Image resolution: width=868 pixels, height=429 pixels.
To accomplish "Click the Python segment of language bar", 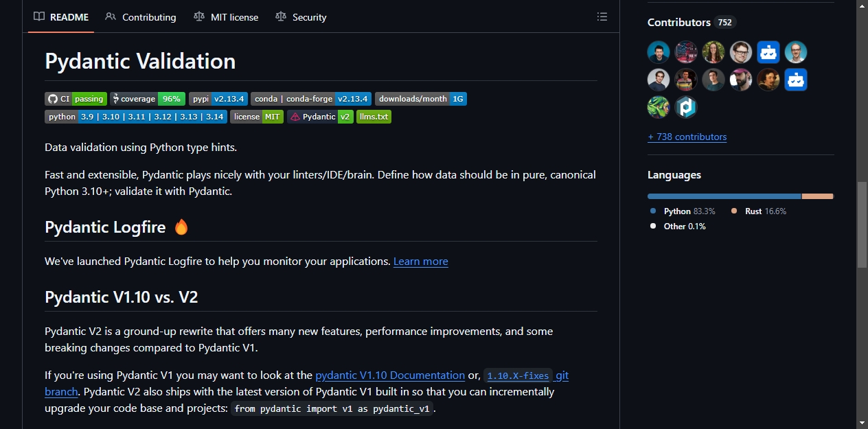I will 724,196.
